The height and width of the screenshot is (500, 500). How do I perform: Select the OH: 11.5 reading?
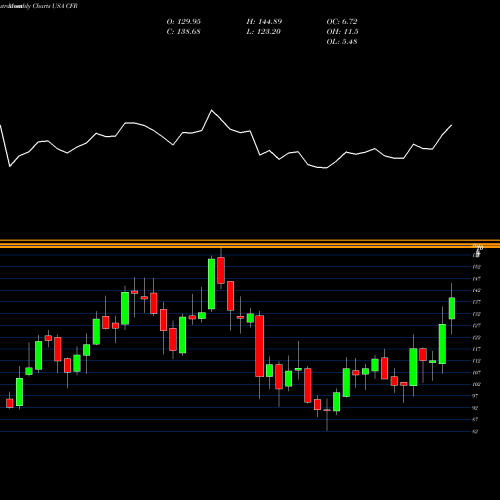tap(342, 32)
